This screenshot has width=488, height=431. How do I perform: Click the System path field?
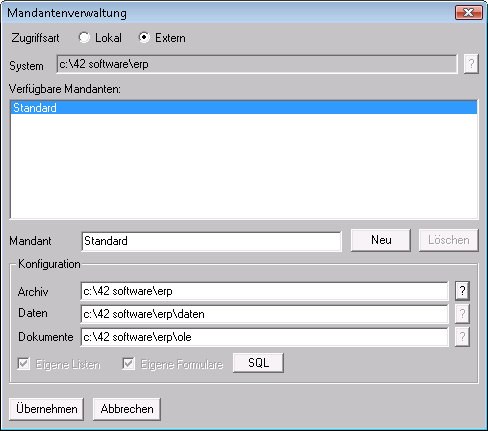(x=257, y=64)
